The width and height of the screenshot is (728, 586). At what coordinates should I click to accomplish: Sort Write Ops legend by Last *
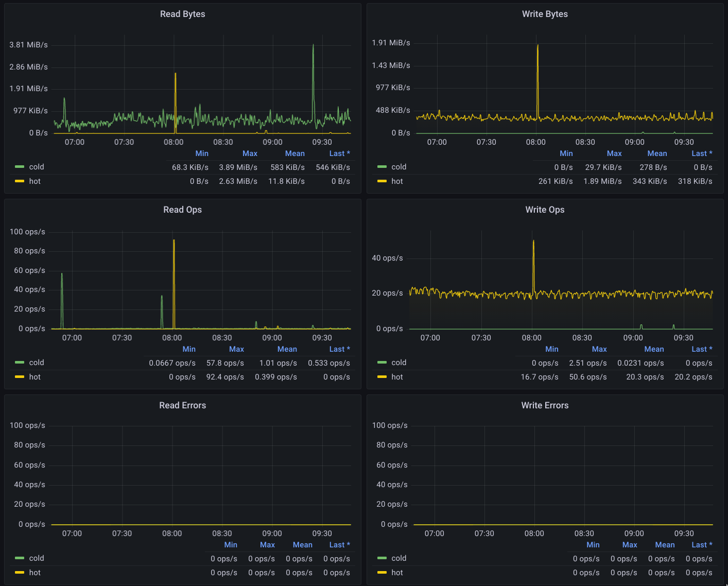click(x=702, y=349)
